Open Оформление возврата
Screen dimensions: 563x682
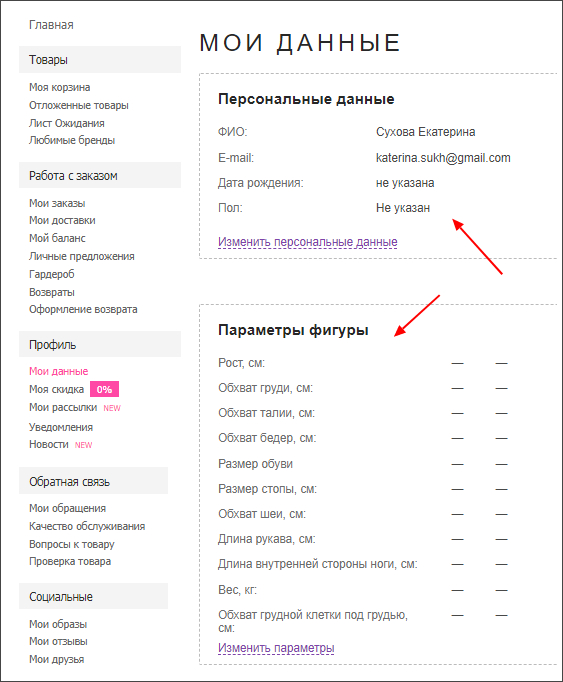[83, 309]
